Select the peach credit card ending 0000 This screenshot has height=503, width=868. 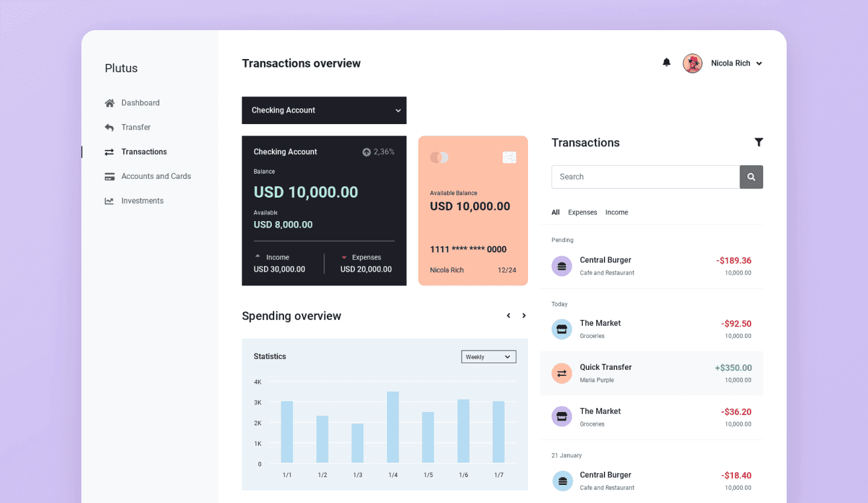[473, 211]
